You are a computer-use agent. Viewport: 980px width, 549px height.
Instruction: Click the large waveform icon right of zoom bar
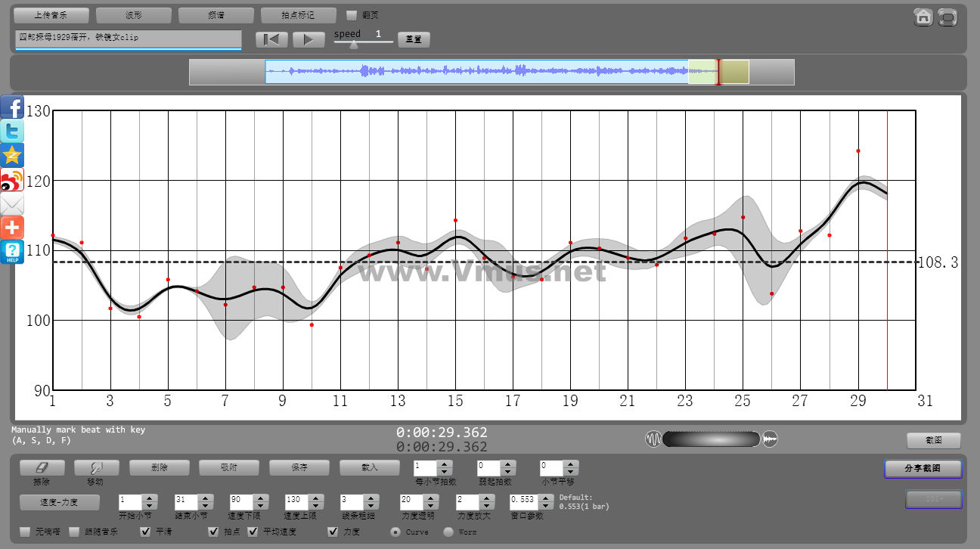(x=770, y=439)
